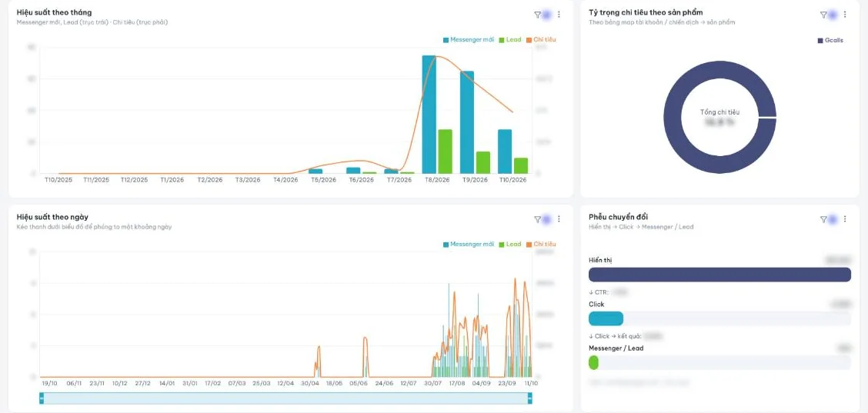Click the Phễu chuyển đổi title
This screenshot has width=868, height=413.
click(618, 216)
